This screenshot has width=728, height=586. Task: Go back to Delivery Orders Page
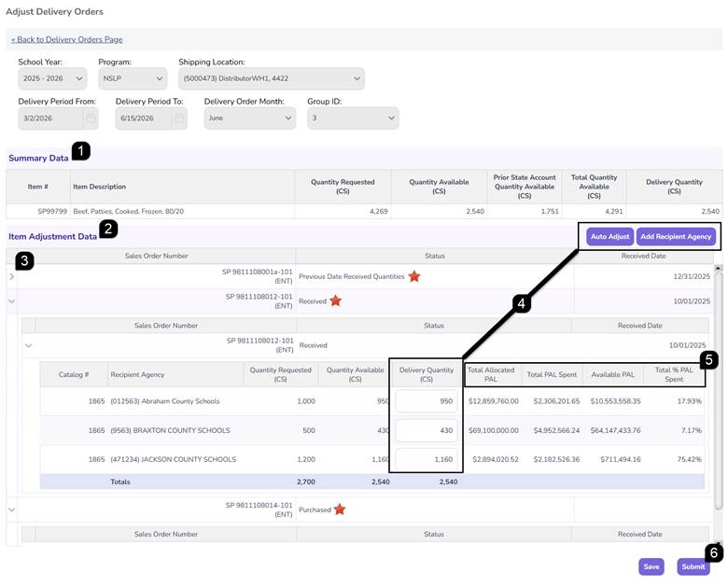pyautogui.click(x=67, y=39)
